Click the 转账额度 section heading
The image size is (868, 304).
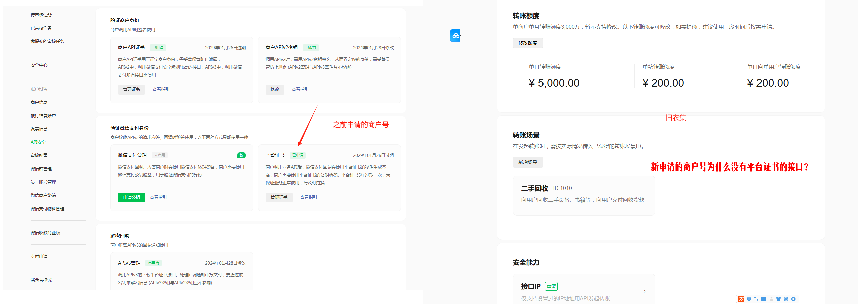point(526,16)
